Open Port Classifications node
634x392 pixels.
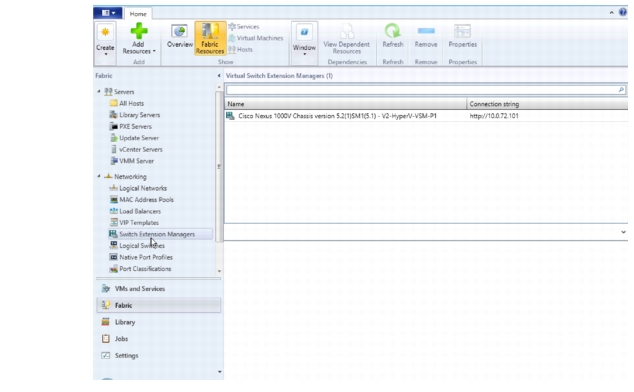(x=140, y=269)
